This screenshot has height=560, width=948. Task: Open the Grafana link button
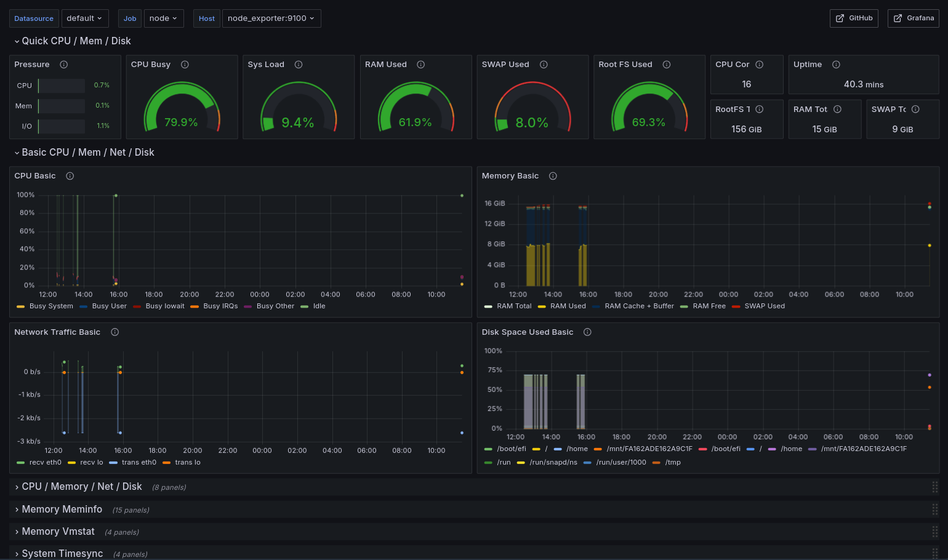pyautogui.click(x=914, y=18)
